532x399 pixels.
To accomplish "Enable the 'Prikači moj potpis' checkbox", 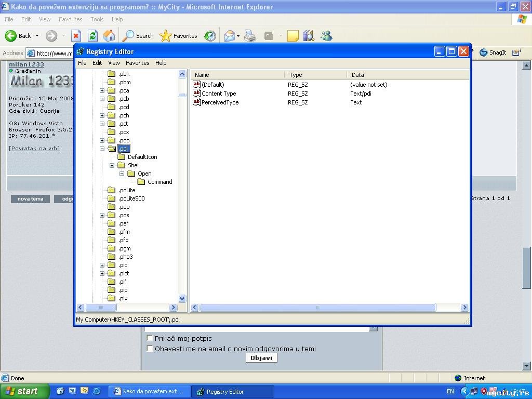I will pos(150,339).
